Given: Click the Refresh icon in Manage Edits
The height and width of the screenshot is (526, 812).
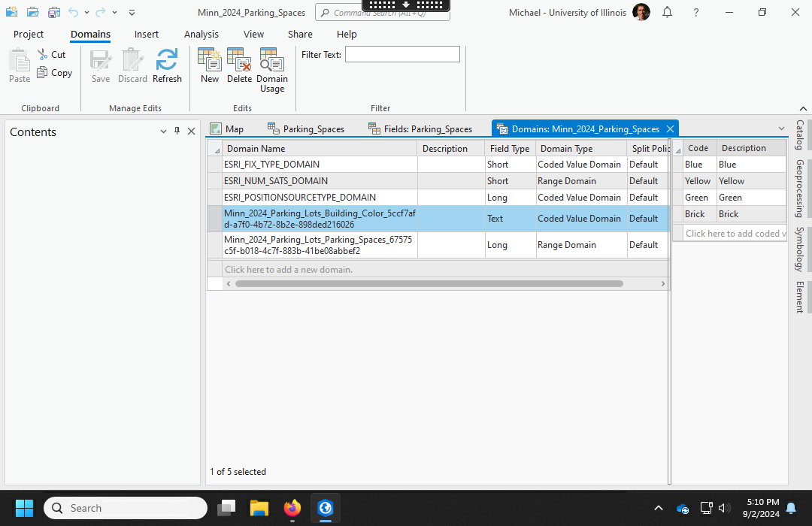Looking at the screenshot, I should [167, 65].
